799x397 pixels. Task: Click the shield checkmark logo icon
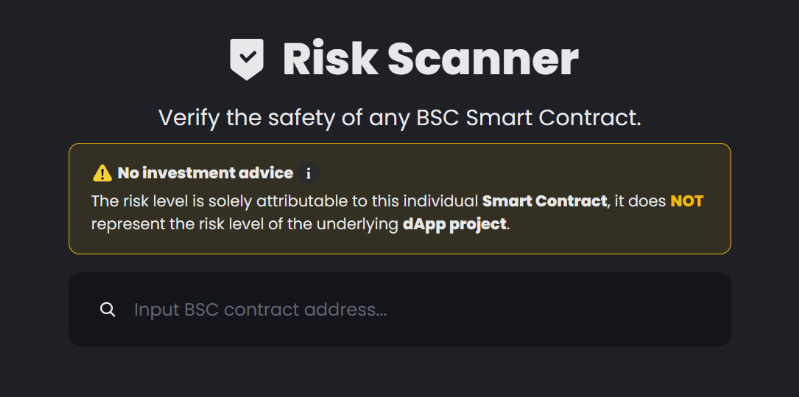(247, 60)
